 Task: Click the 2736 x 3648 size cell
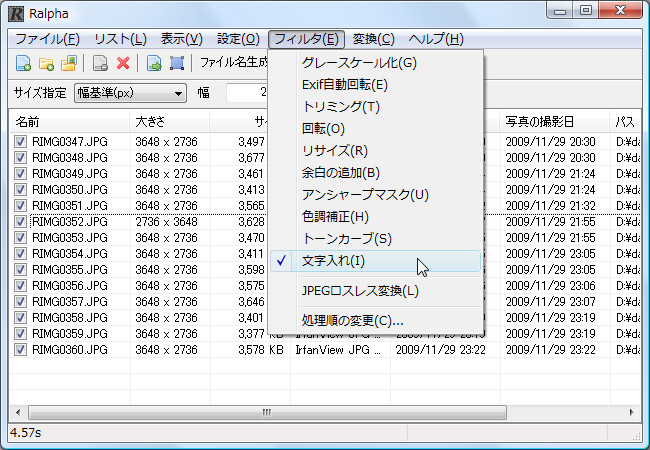[x=166, y=222]
